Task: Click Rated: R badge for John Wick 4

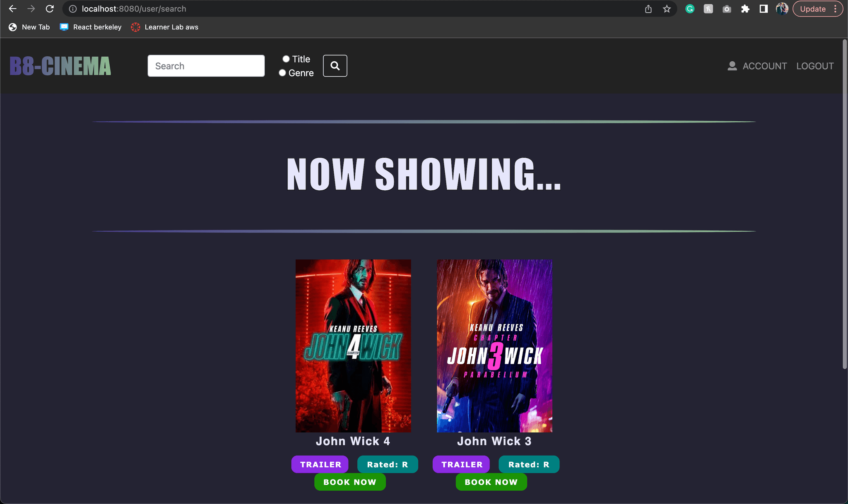Action: pos(388,464)
